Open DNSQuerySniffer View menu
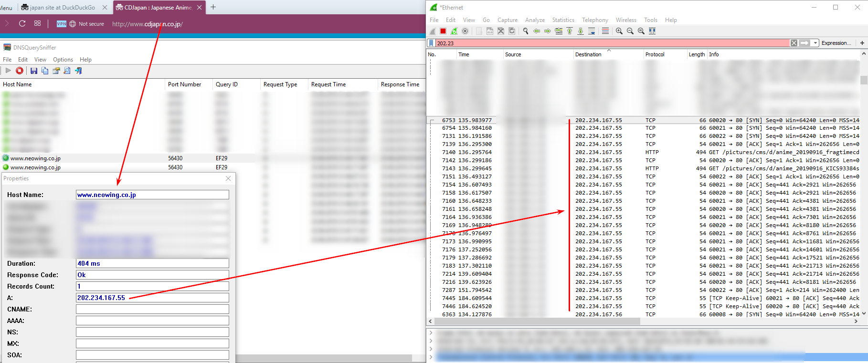This screenshot has height=363, width=868. (x=40, y=60)
